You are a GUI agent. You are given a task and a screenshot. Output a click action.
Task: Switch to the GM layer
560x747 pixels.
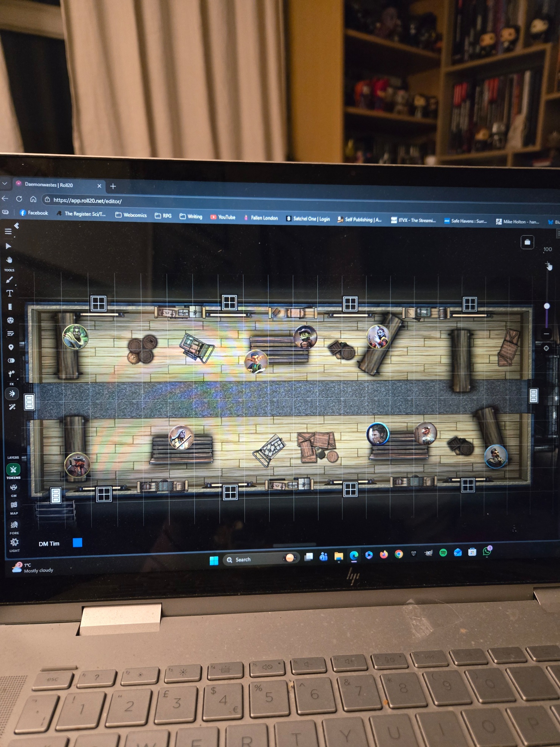pyautogui.click(x=14, y=488)
